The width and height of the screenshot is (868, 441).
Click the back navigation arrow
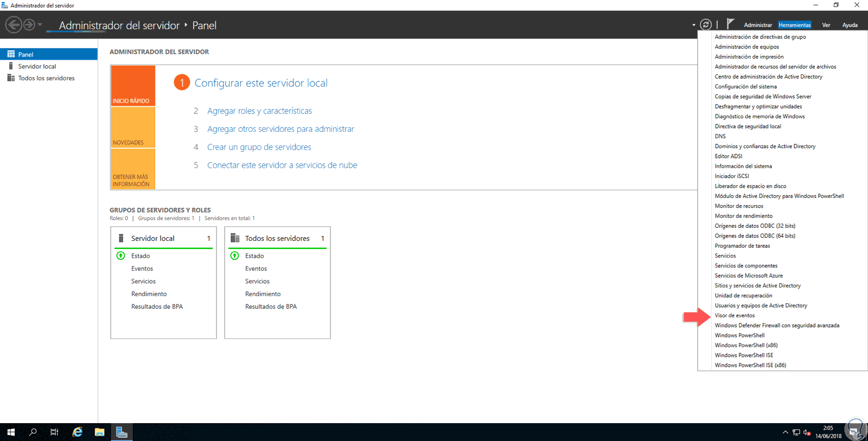14,24
